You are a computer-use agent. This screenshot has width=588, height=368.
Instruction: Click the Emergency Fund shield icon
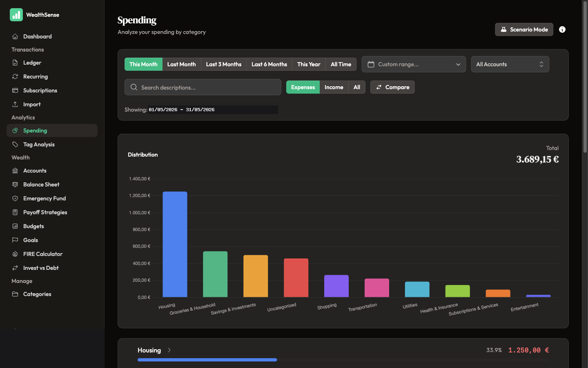pos(15,198)
